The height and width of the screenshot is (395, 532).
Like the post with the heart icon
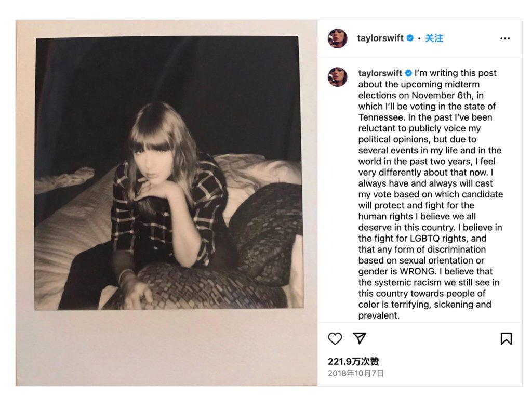[335, 338]
